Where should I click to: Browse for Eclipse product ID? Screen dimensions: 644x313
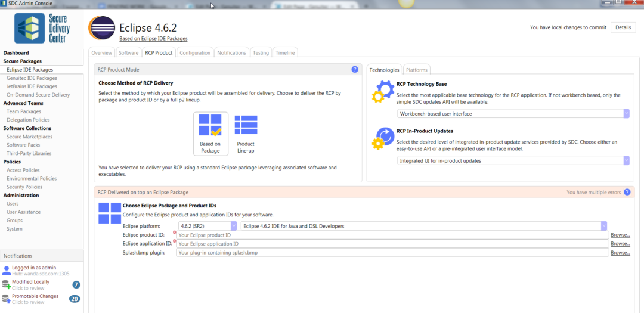620,235
